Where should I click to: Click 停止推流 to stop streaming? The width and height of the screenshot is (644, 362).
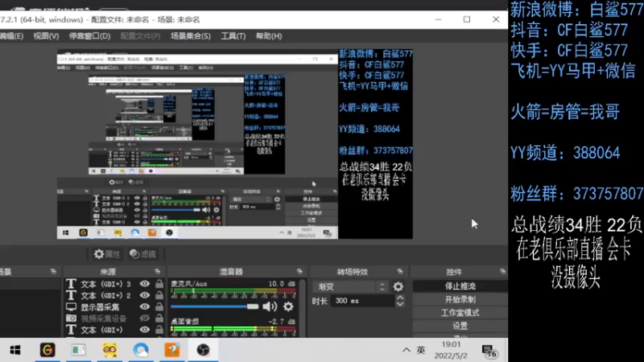coord(460,286)
